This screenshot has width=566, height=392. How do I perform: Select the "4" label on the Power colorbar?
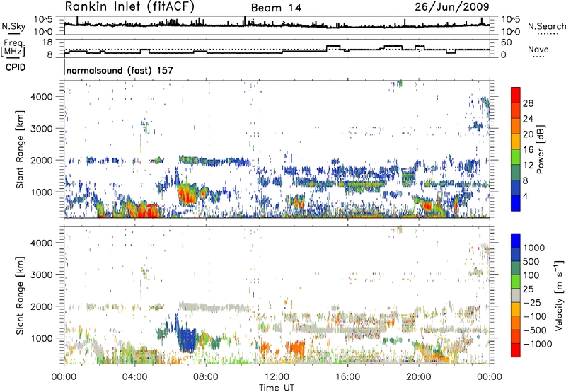pos(526,196)
